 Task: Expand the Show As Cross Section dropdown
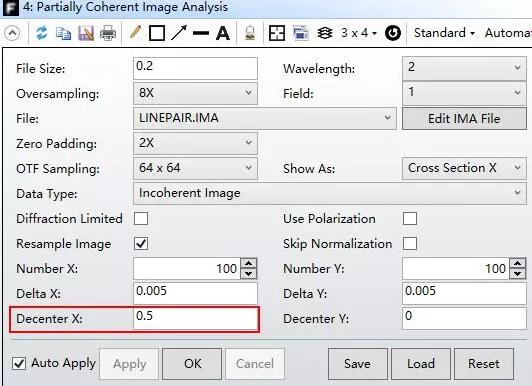(464, 168)
